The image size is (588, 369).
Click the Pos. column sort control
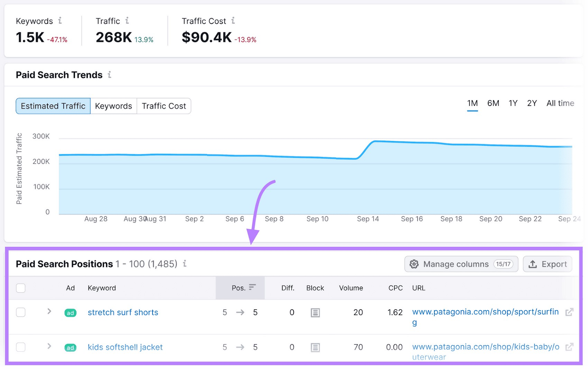[252, 287]
